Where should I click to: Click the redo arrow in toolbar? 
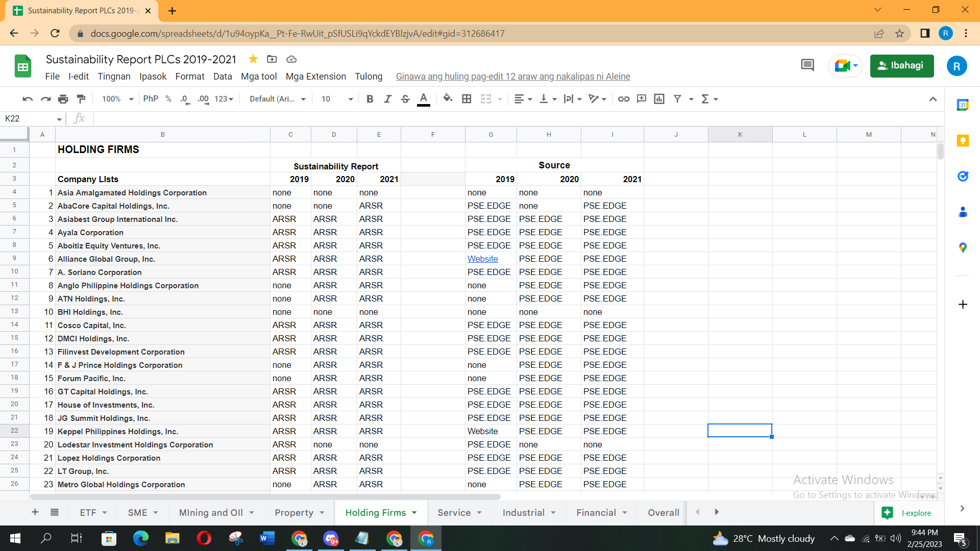(x=45, y=99)
